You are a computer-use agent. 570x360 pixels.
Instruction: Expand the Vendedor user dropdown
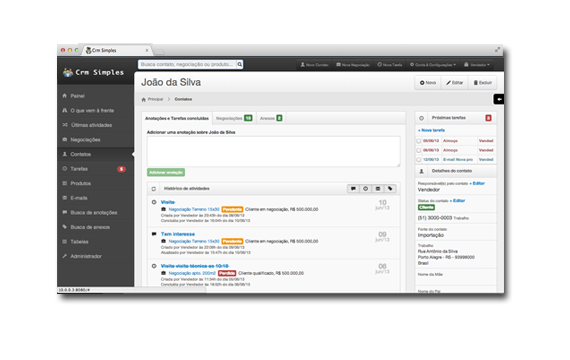point(477,65)
